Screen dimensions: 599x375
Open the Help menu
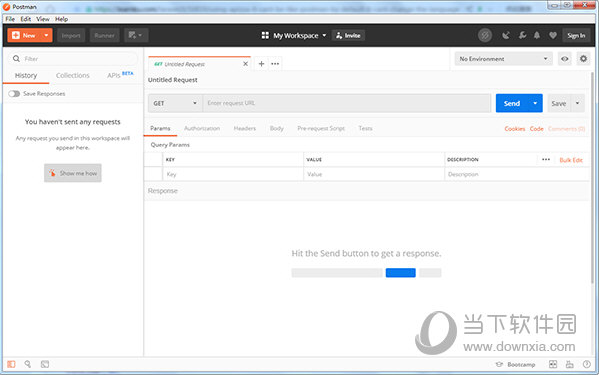[x=61, y=19]
